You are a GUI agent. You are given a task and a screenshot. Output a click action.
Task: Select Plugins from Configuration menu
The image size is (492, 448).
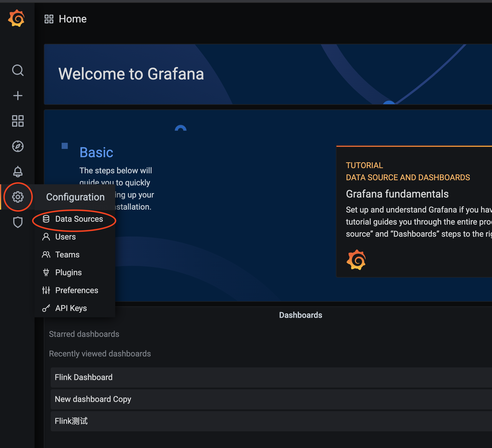coord(75,272)
